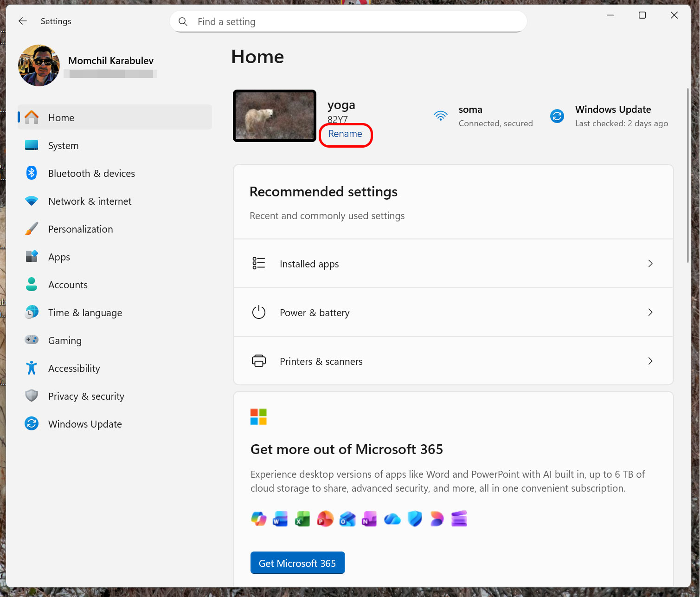Click the magnifier icon in search box

[x=183, y=22]
